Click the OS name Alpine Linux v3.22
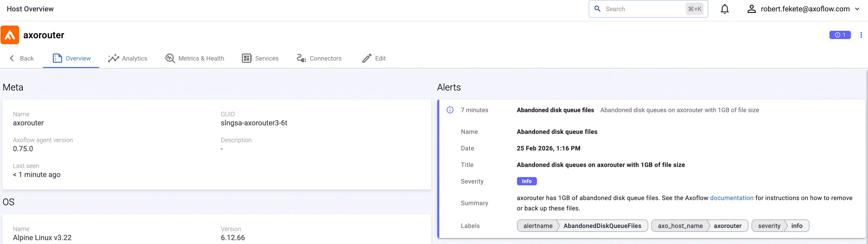 point(42,238)
